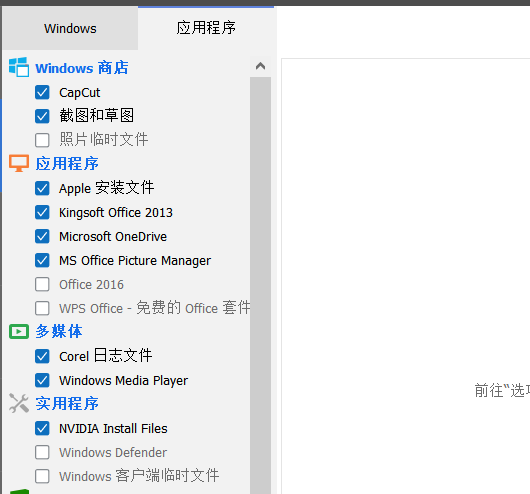Uncheck MS Office Picture Manager checkbox

coord(42,260)
